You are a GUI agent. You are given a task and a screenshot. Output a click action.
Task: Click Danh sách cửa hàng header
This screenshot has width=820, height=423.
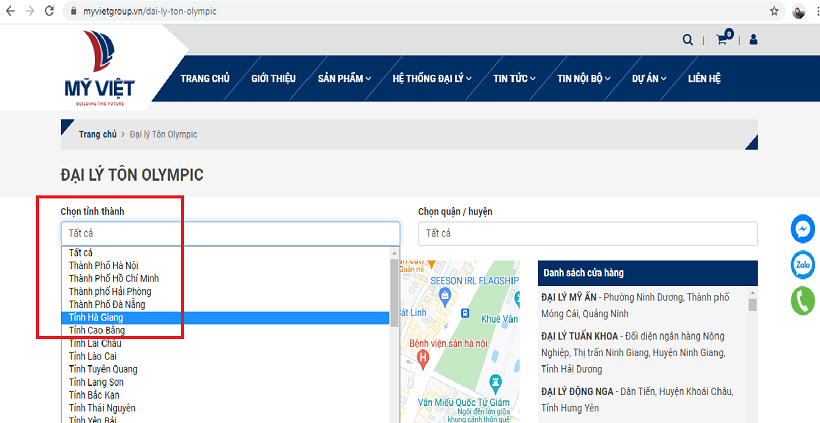tap(647, 273)
